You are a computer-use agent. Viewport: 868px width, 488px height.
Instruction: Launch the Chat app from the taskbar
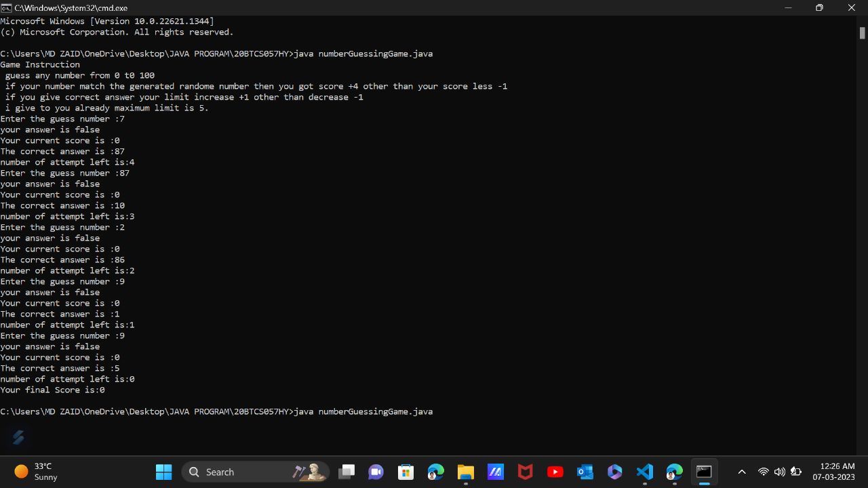376,472
